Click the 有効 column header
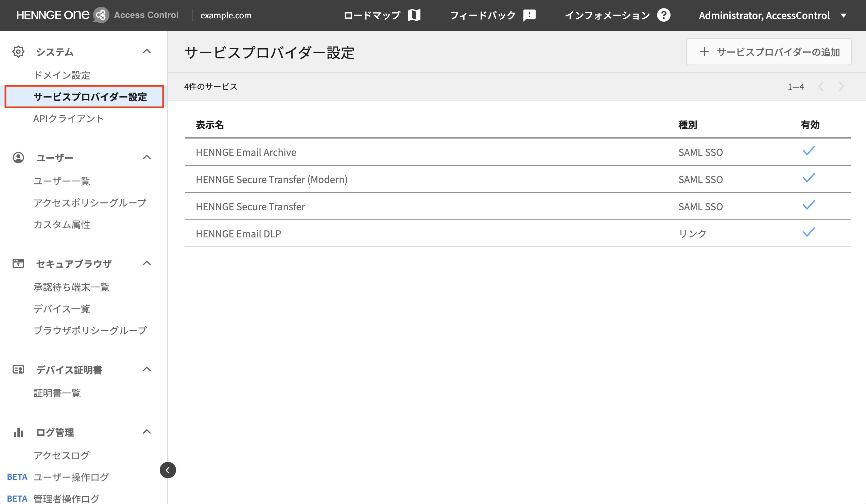Screen dimensions: 866x504 click(810, 125)
